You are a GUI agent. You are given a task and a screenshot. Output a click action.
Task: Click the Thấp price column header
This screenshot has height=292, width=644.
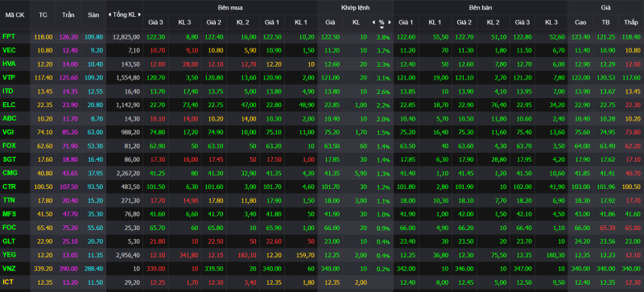click(631, 23)
